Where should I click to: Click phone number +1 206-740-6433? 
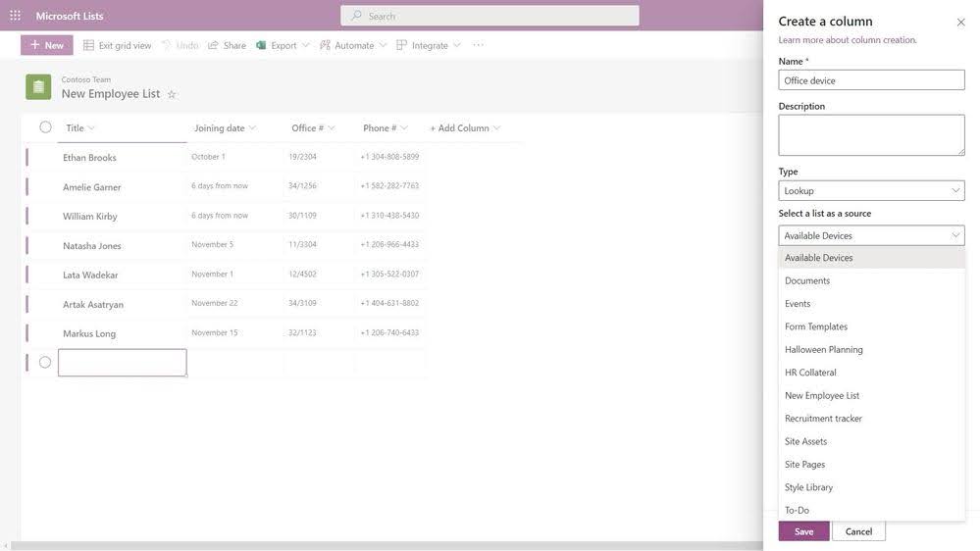[x=389, y=332]
